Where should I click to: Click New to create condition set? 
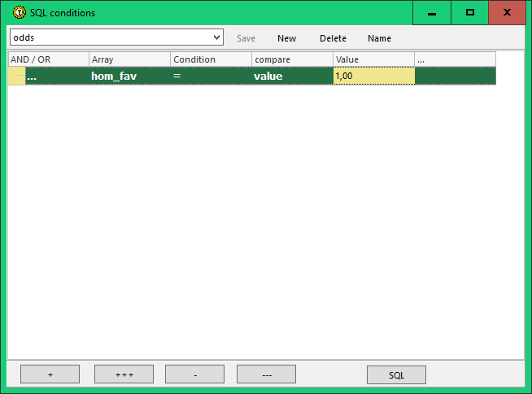(286, 38)
